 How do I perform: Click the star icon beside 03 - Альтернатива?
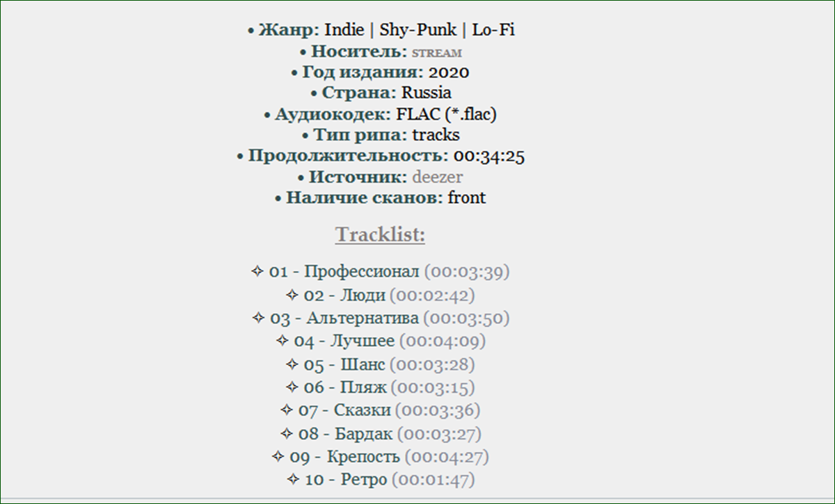(x=258, y=318)
